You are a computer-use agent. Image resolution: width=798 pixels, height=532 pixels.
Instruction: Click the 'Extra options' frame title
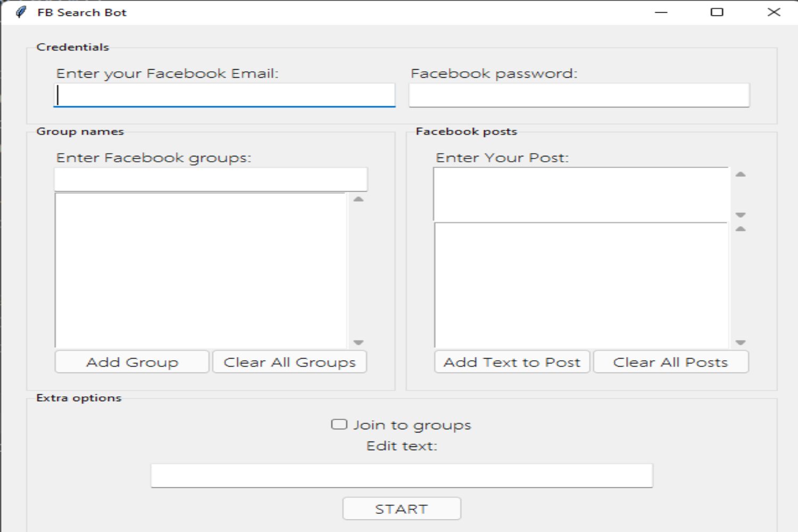[x=79, y=398]
